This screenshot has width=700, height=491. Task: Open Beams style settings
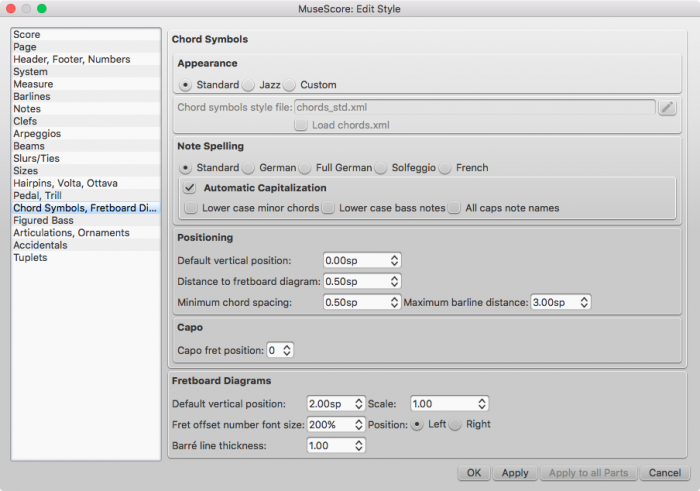(86, 146)
